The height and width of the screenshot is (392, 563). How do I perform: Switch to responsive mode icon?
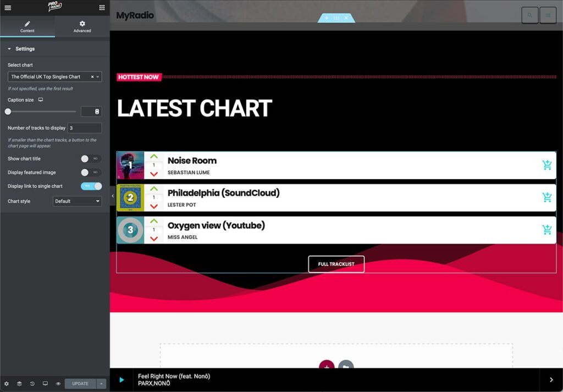(45, 384)
